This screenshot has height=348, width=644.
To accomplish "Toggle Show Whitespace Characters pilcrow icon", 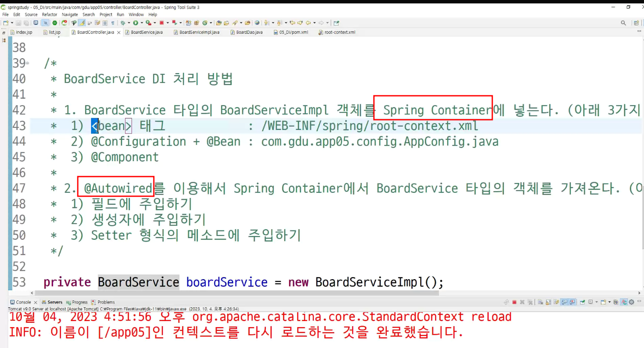I will [x=113, y=23].
